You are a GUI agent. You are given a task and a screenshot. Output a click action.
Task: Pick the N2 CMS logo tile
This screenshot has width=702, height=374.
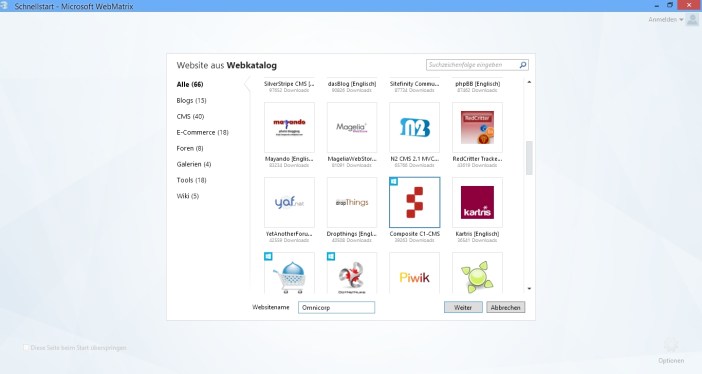(415, 128)
